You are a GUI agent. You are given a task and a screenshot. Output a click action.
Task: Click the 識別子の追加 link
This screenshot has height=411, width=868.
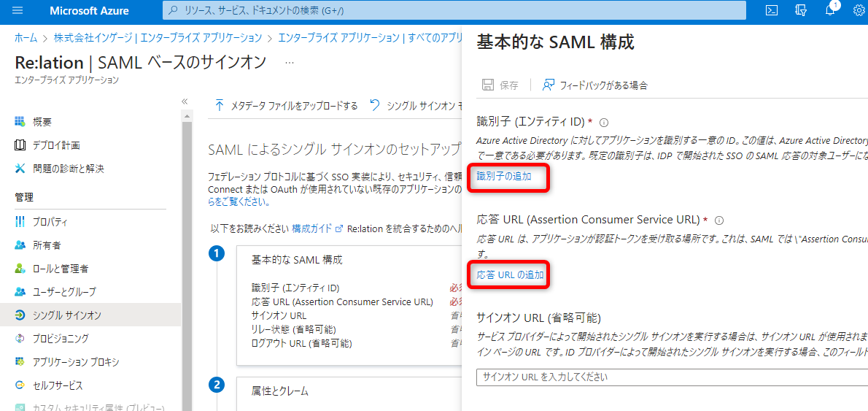[504, 176]
